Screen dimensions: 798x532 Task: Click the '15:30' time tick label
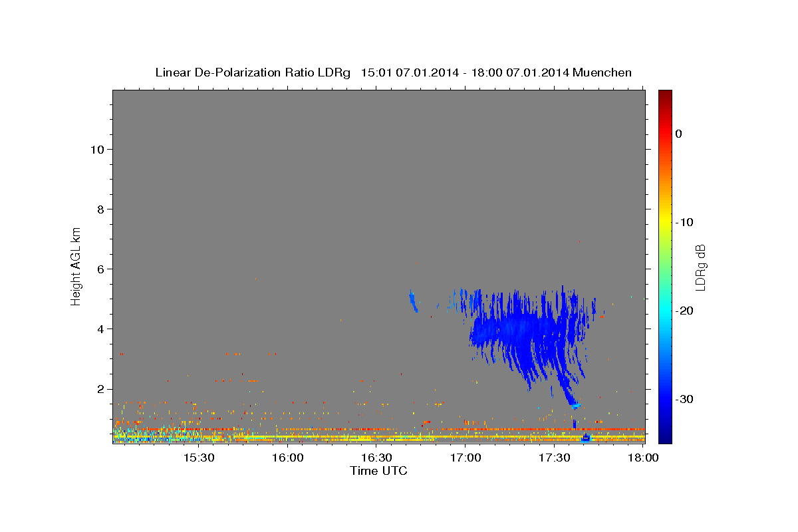click(x=198, y=458)
